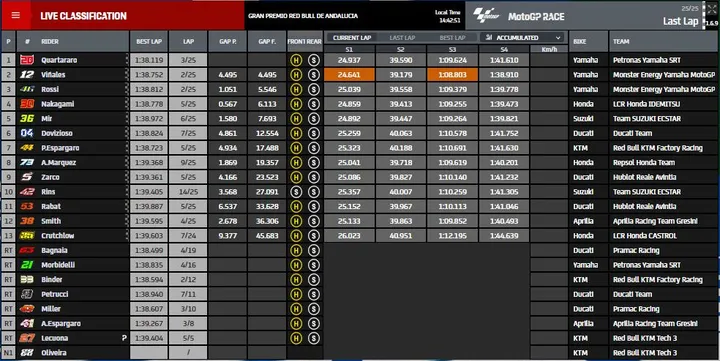Click Dovizioso's front tyre H icon
The height and width of the screenshot is (361, 720).
(x=296, y=133)
